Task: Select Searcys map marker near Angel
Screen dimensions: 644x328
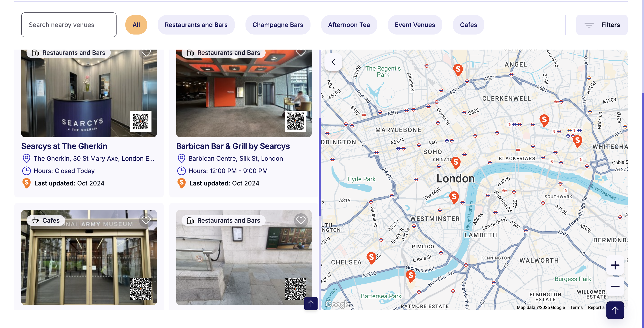Action: tap(458, 70)
